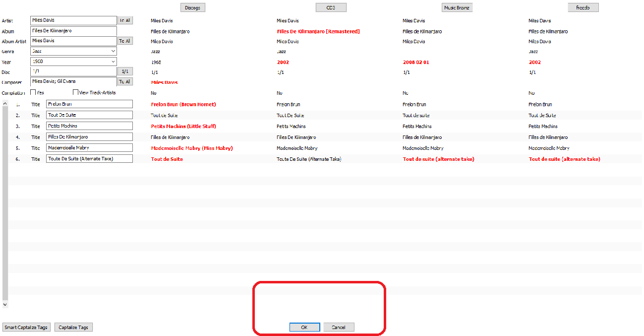Apply Composer using To All button
The image size is (644, 336).
pyautogui.click(x=125, y=81)
